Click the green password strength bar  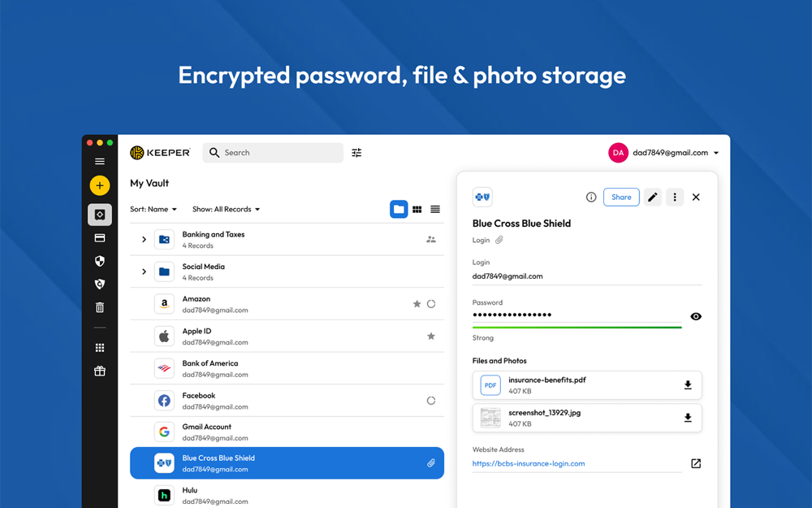[577, 327]
